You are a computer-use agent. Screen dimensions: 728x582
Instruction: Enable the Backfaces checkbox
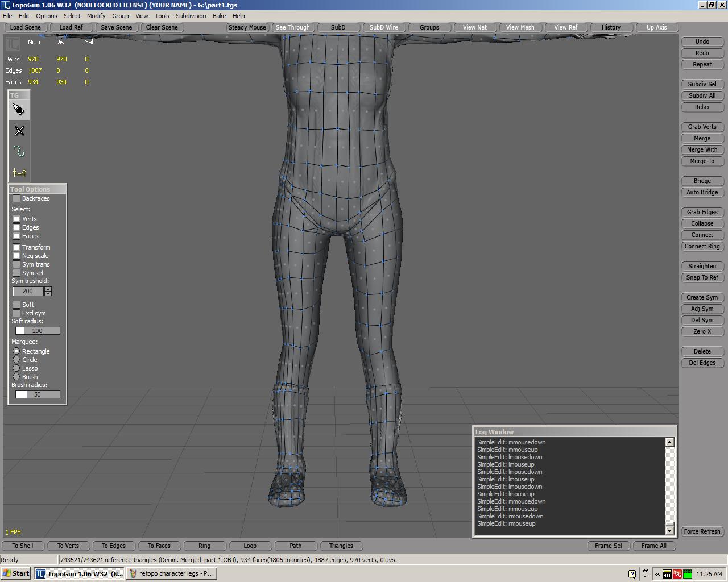[16, 198]
